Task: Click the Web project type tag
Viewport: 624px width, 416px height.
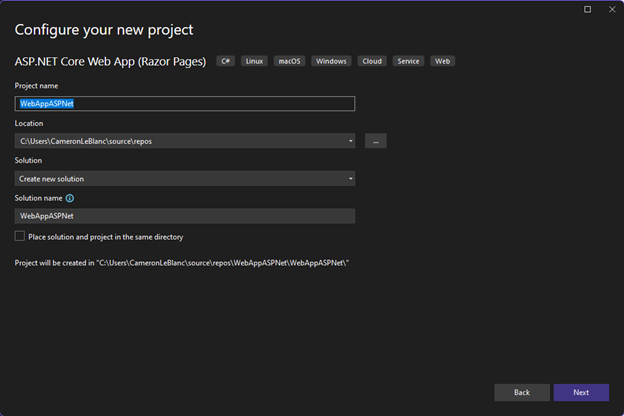Action: coord(443,61)
